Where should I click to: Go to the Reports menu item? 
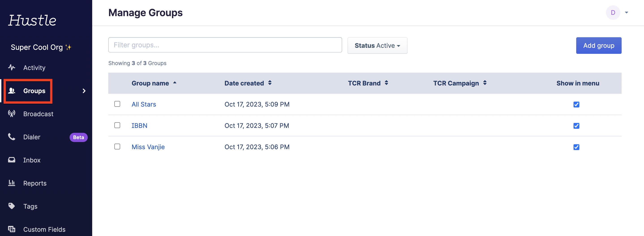pyautogui.click(x=35, y=183)
